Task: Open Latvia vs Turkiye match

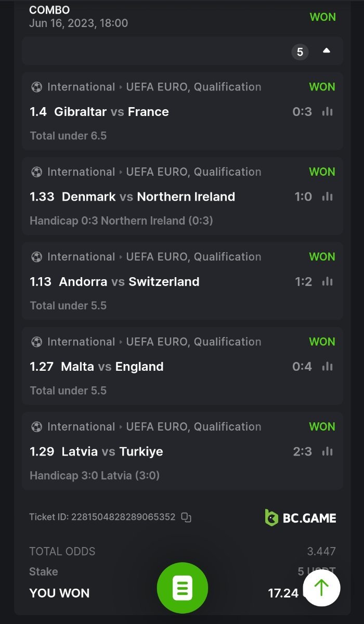Action: tap(112, 451)
